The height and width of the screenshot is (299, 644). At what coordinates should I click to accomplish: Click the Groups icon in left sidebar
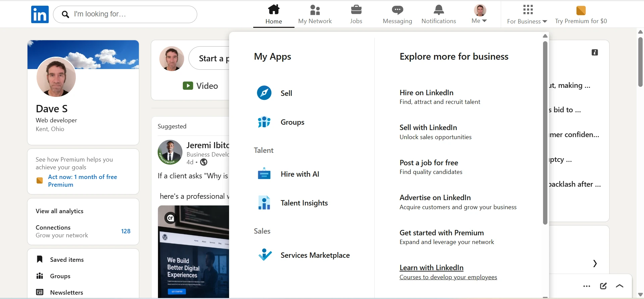point(40,276)
